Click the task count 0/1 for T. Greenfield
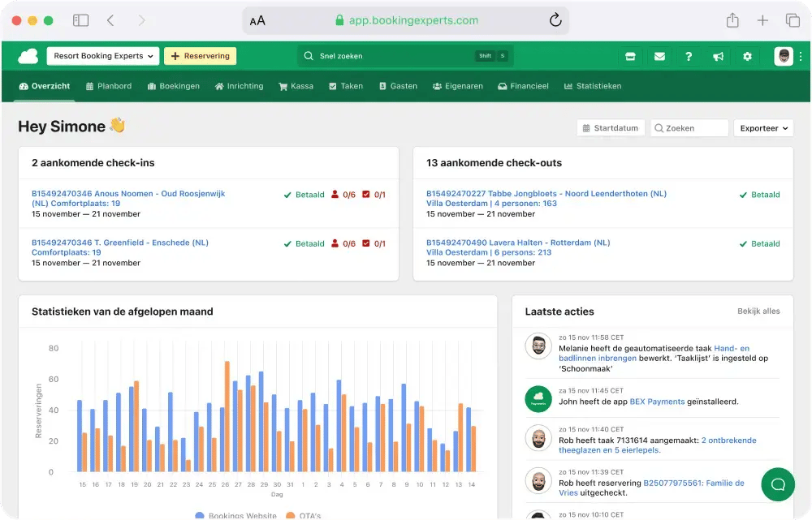This screenshot has height=520, width=812. tap(374, 243)
